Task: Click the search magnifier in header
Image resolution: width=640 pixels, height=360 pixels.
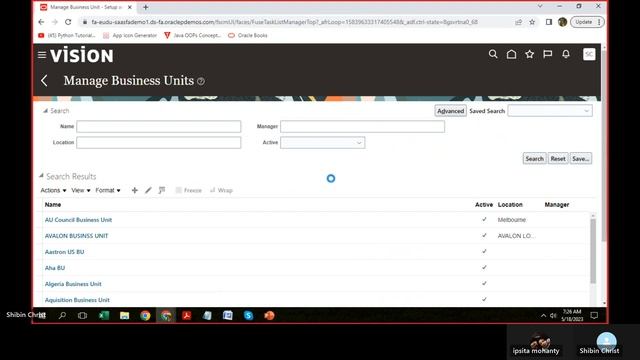Action: point(493,54)
